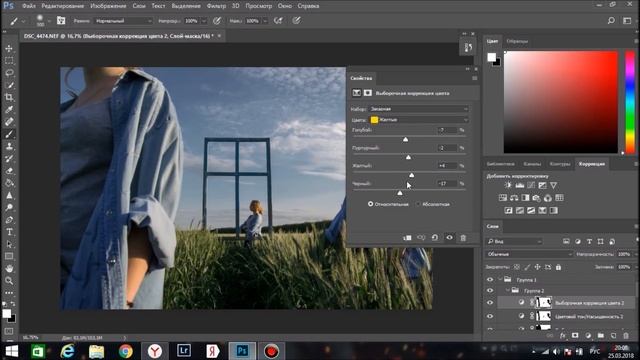The image size is (640, 360).
Task: Reset adjustment defaults in Properties panel
Action: [435, 238]
